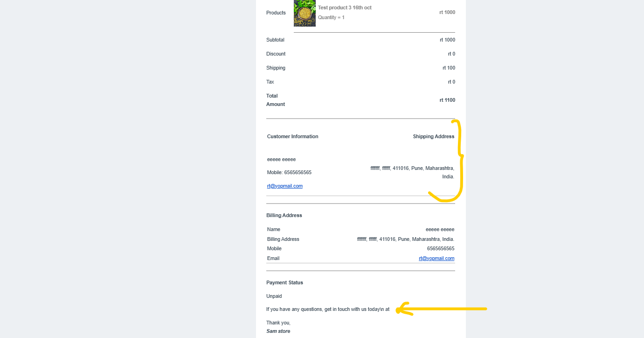The image size is (644, 338).
Task: Click the mobile number in billing table
Action: tap(441, 248)
